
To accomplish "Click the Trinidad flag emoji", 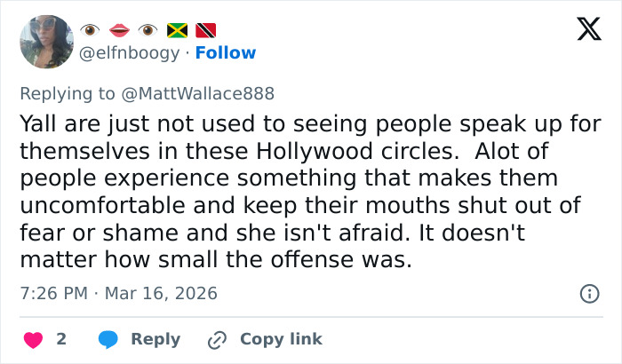I will click(205, 29).
